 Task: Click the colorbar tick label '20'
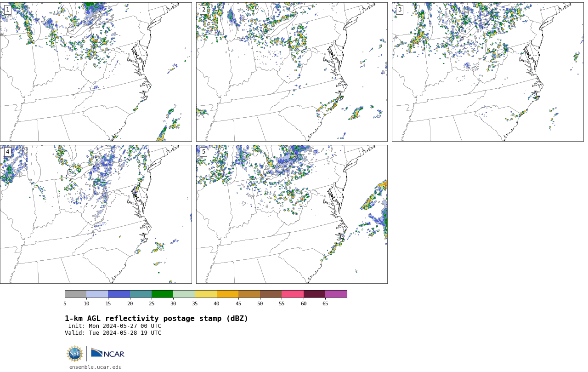(130, 303)
